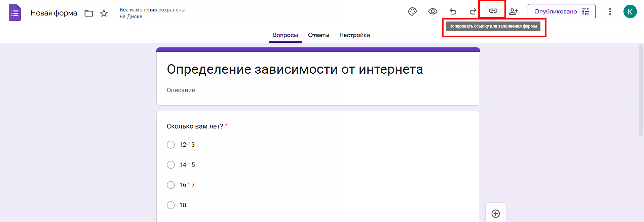Select the 14-15 age option
This screenshot has height=222, width=644.
click(x=171, y=165)
